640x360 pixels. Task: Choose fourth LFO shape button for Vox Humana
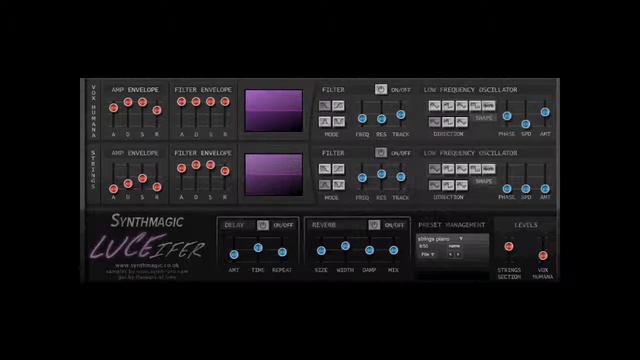click(475, 106)
